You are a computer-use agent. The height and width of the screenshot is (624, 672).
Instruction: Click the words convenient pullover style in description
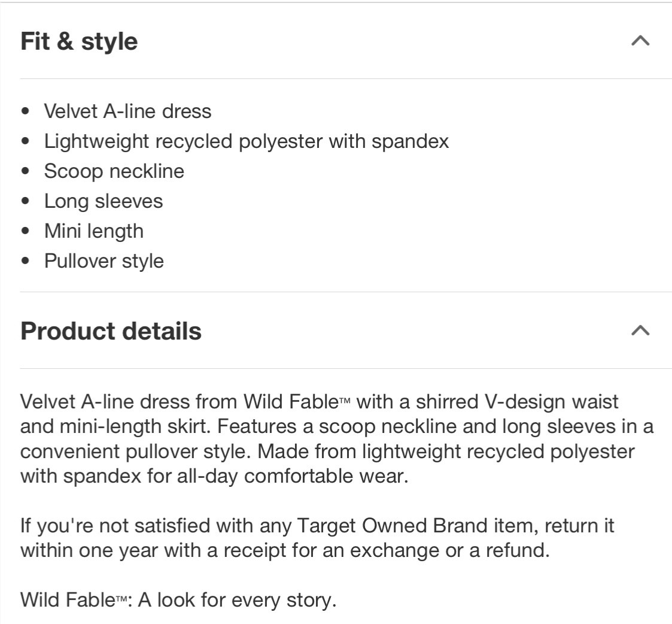[x=135, y=452]
